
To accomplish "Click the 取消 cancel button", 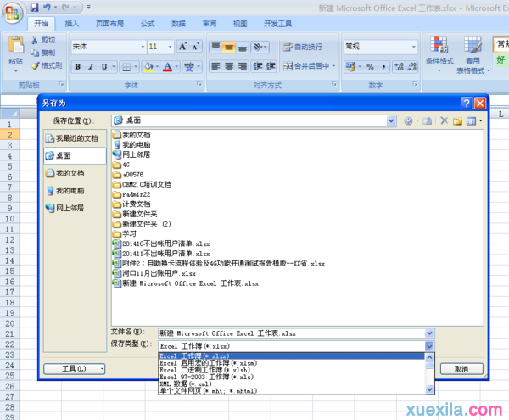I will tap(461, 369).
